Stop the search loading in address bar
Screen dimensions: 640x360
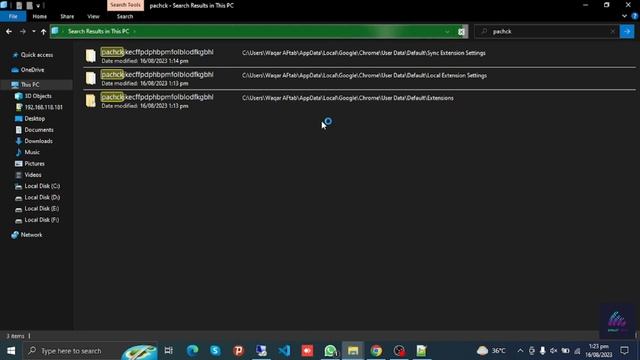tap(461, 31)
